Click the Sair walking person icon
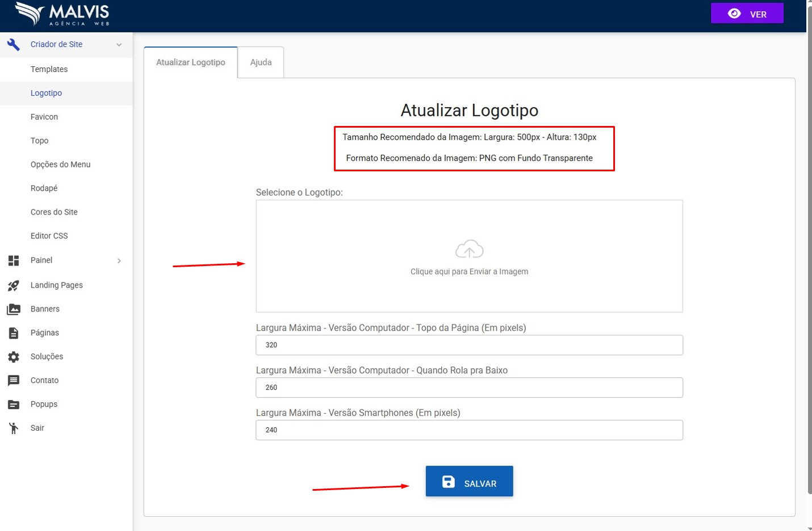Viewport: 812px width, 531px height. click(14, 428)
